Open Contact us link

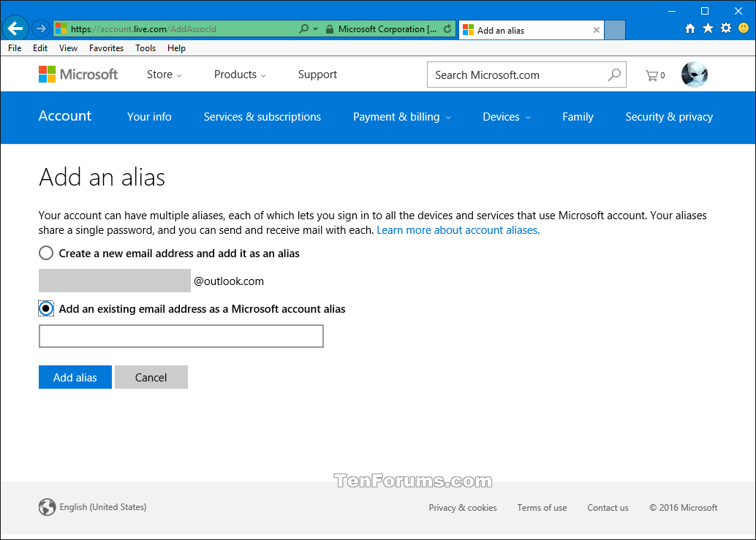(x=608, y=508)
